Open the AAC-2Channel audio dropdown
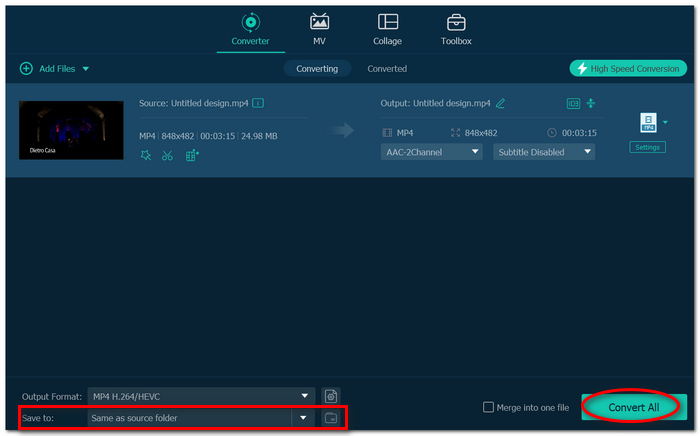Viewport: 700px width, 436px height. click(x=431, y=152)
